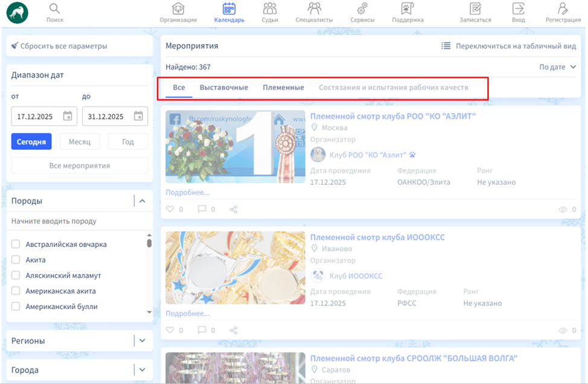
Task: Open the Организации section icon
Action: (x=178, y=9)
